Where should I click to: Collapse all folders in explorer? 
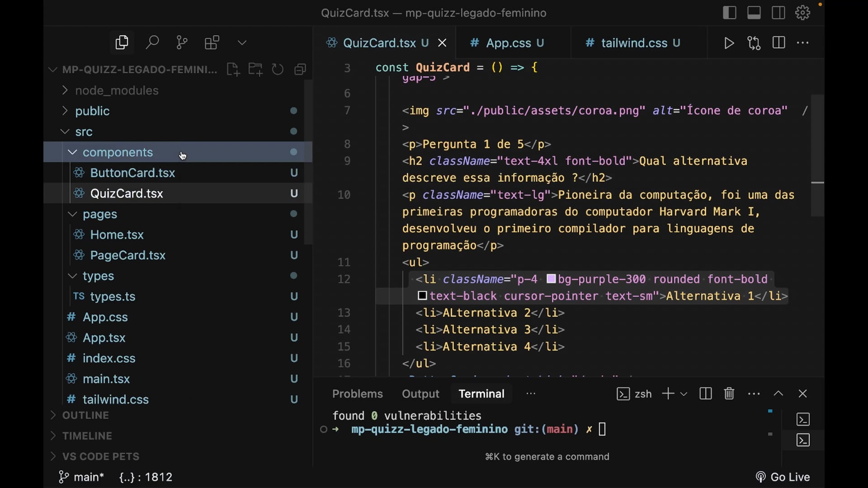300,70
